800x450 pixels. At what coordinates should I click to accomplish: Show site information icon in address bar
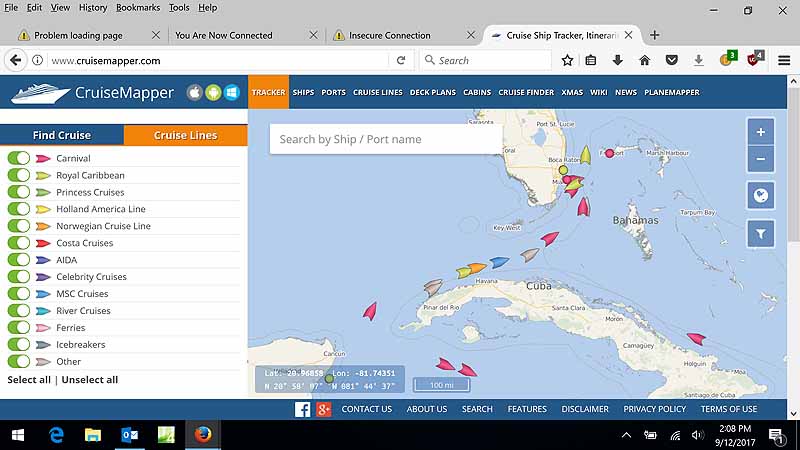click(37, 60)
